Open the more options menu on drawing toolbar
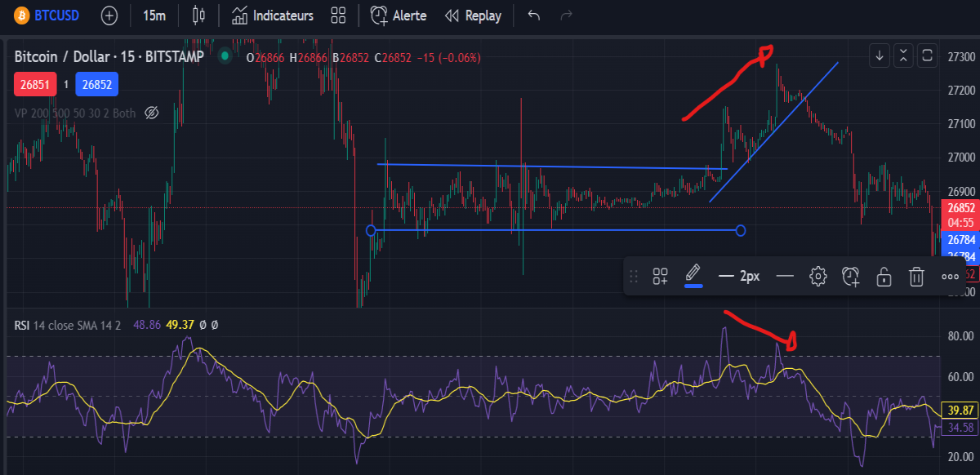Screen dimensions: 980x475 950,277
